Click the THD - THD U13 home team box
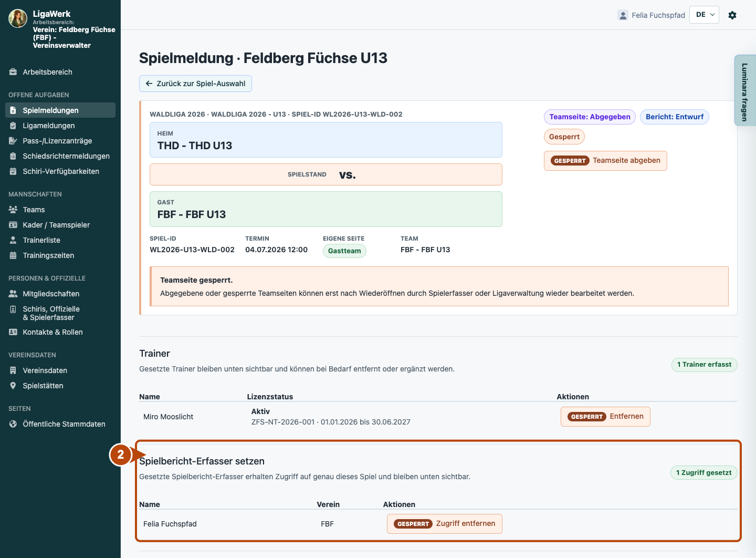 [x=326, y=140]
